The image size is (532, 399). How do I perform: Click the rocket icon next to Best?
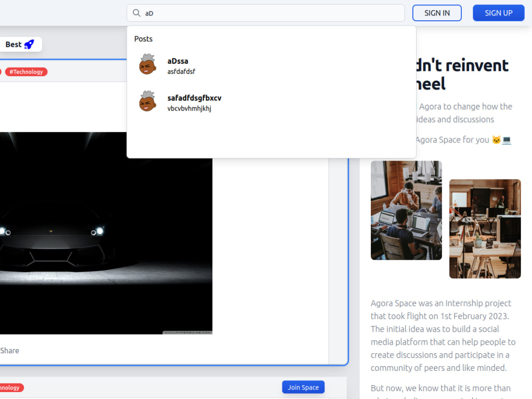point(29,45)
